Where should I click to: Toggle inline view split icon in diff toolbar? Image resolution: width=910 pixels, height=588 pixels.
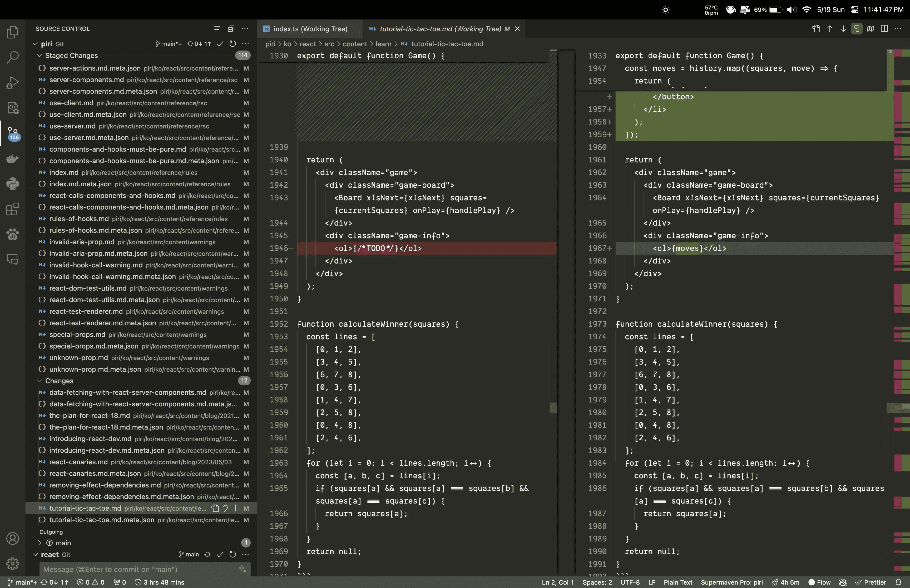tap(884, 29)
